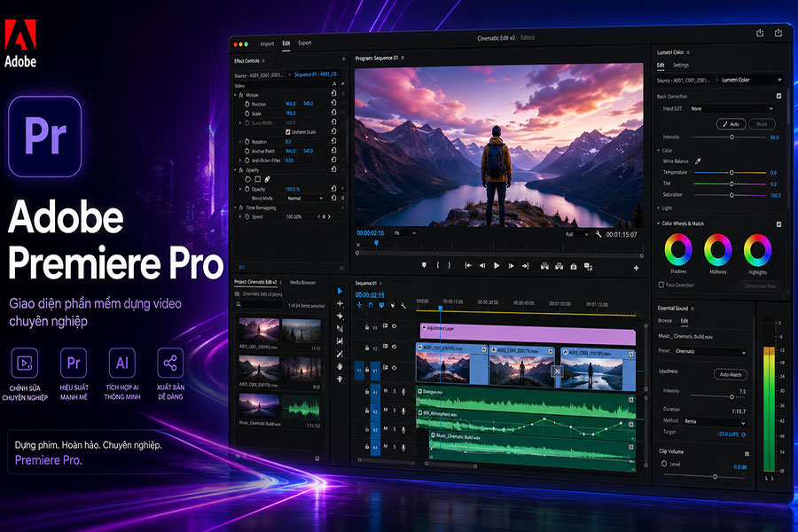Select the Hand tool in timeline toolbar
The image size is (798, 532).
[x=340, y=366]
